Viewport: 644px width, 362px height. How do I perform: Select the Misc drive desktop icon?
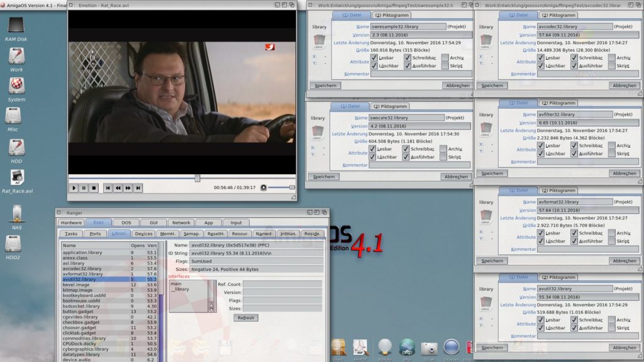click(13, 116)
